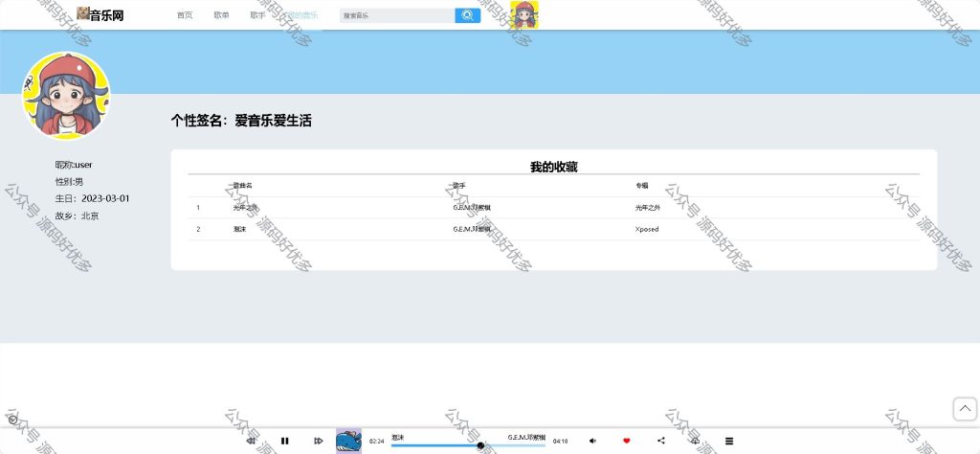Click the nickname text user

83,165
